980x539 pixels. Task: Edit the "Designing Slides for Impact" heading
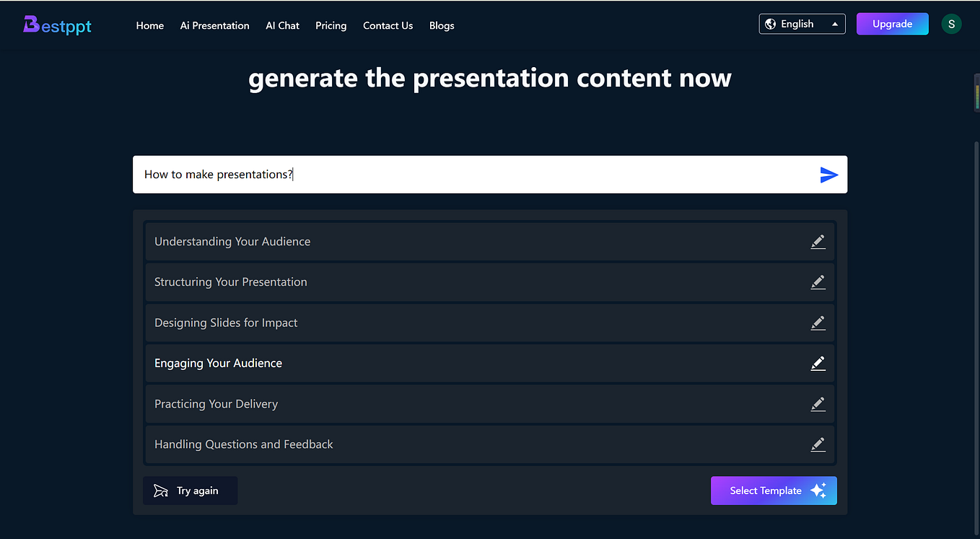(x=818, y=323)
